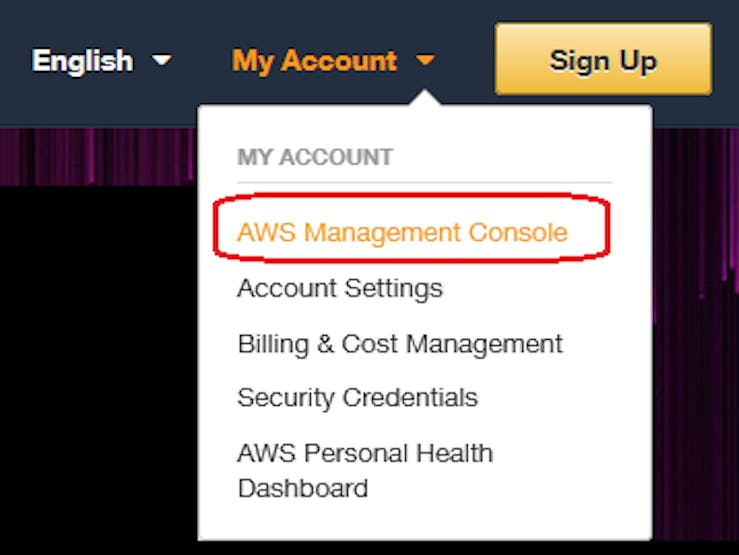This screenshot has height=555, width=739.
Task: Click the white arrow beside English
Action: (x=162, y=60)
